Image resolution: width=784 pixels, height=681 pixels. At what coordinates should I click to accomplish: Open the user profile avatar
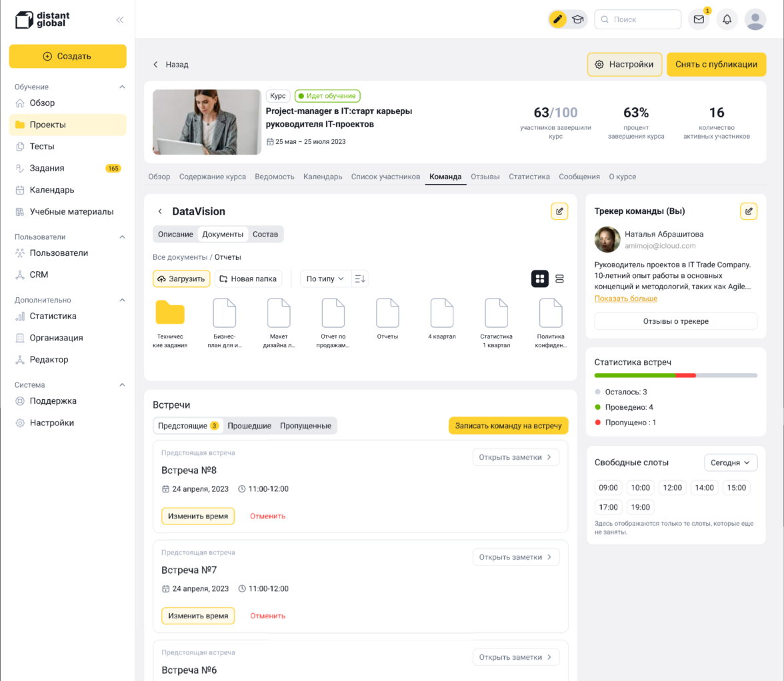(x=755, y=19)
